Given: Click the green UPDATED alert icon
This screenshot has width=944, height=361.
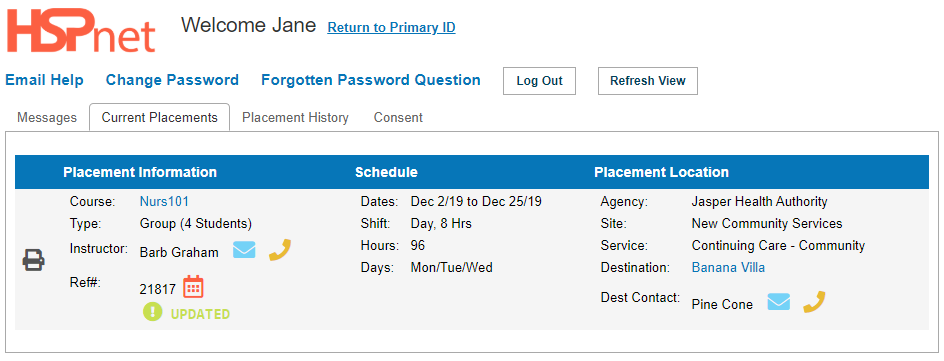Looking at the screenshot, I should tap(152, 311).
